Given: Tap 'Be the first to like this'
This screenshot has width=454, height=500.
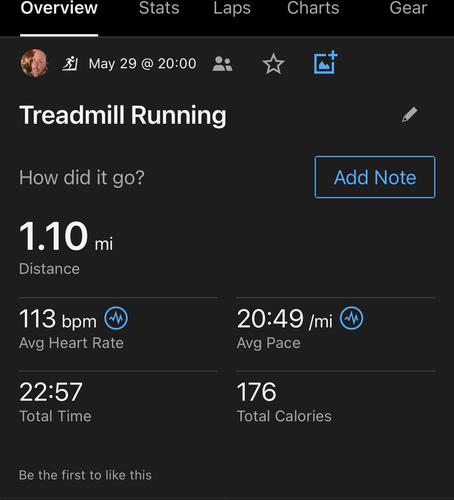Looking at the screenshot, I should pos(85,475).
